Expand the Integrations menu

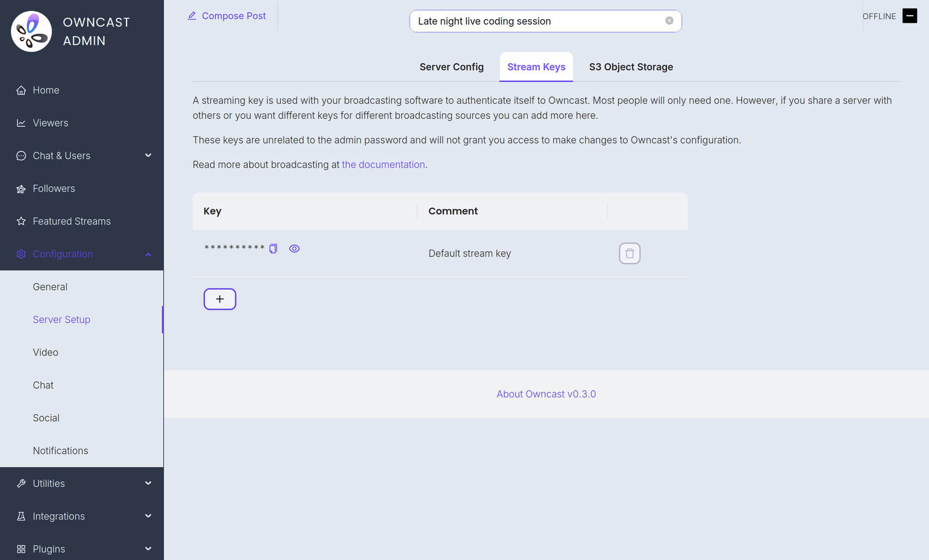pos(148,516)
